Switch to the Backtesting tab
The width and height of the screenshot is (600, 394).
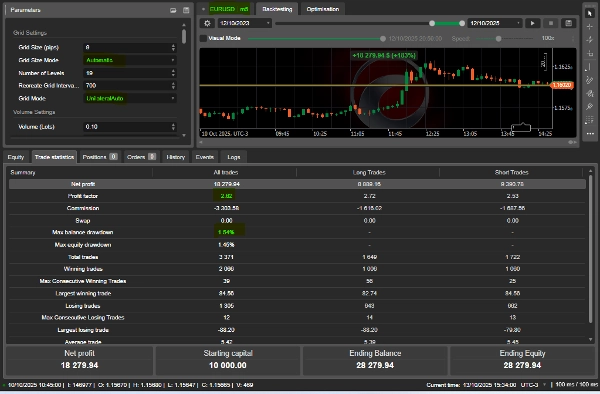point(277,9)
